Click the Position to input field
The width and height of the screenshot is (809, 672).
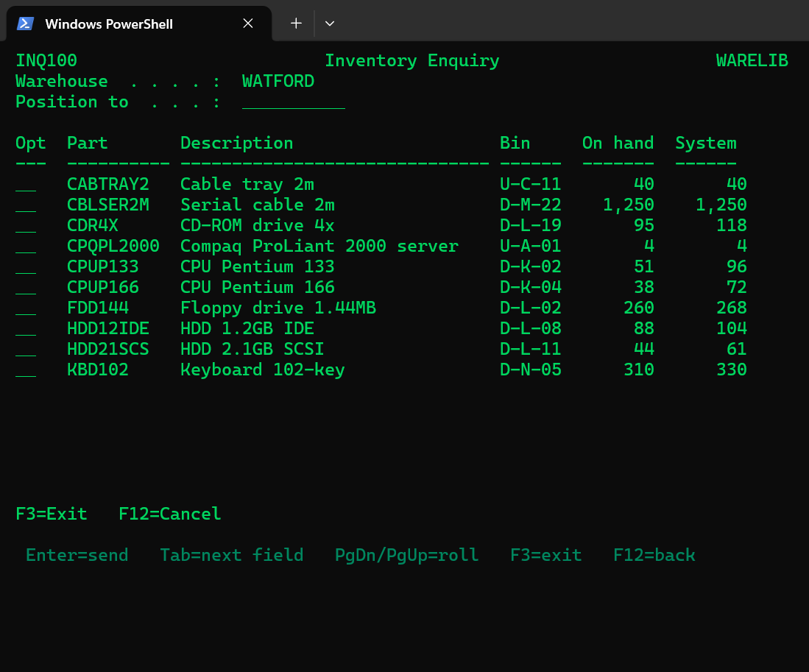pyautogui.click(x=294, y=102)
